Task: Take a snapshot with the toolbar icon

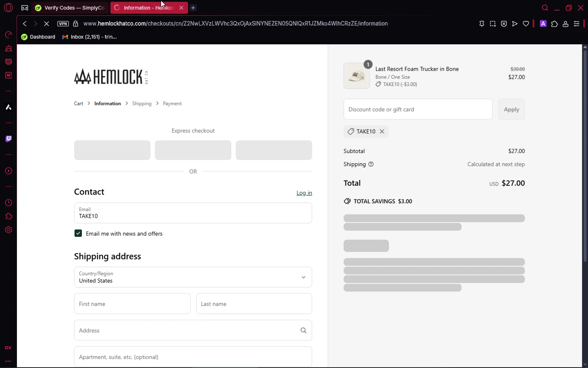Action: (493, 24)
